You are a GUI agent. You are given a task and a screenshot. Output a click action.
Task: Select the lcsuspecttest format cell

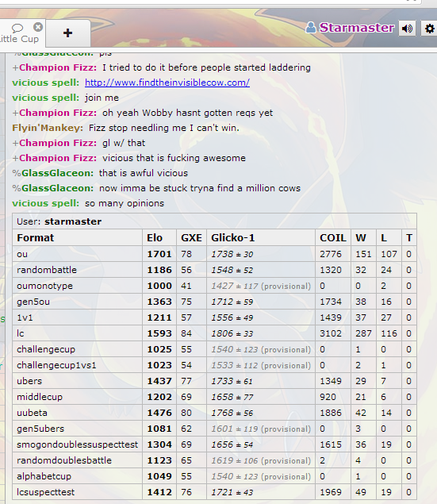(78, 492)
